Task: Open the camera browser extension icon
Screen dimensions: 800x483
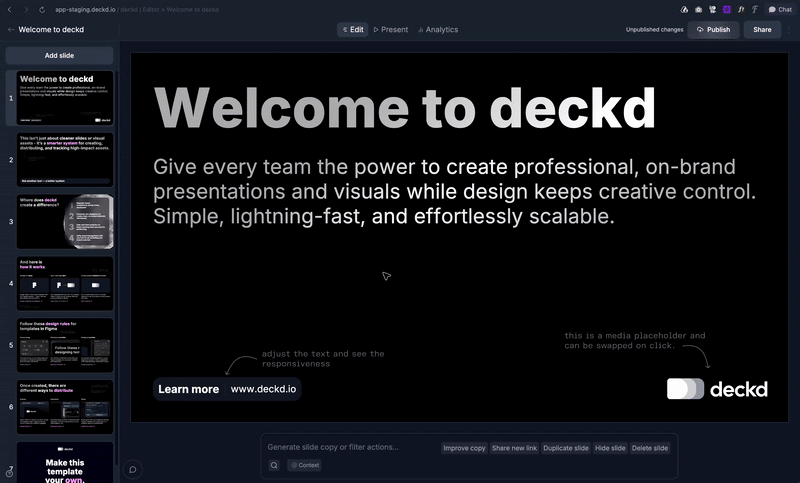Action: [698, 9]
